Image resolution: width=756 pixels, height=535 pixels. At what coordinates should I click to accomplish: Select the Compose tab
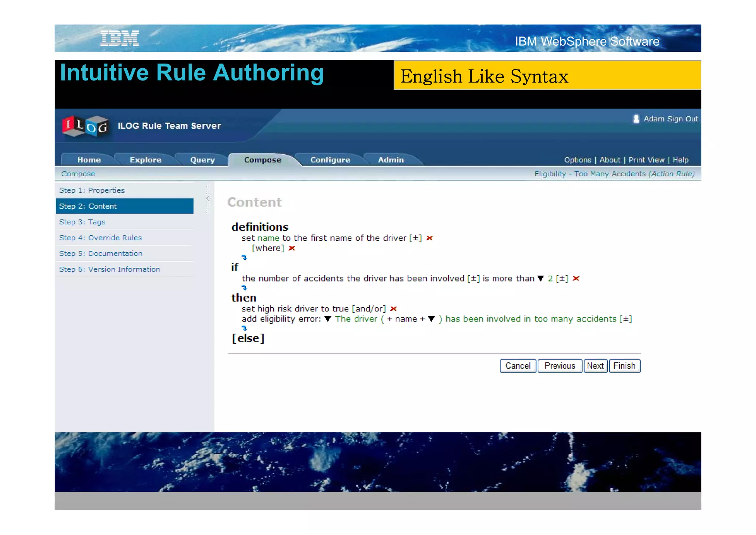click(x=262, y=160)
